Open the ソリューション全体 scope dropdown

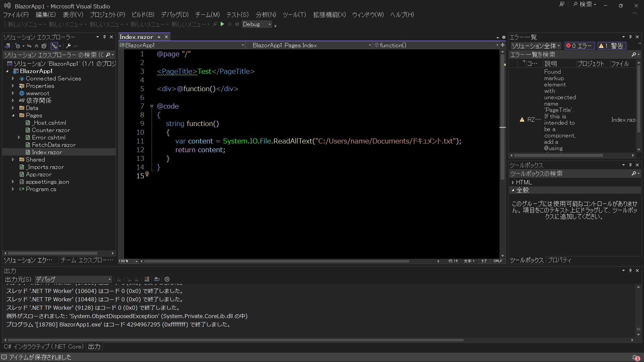pyautogui.click(x=536, y=46)
